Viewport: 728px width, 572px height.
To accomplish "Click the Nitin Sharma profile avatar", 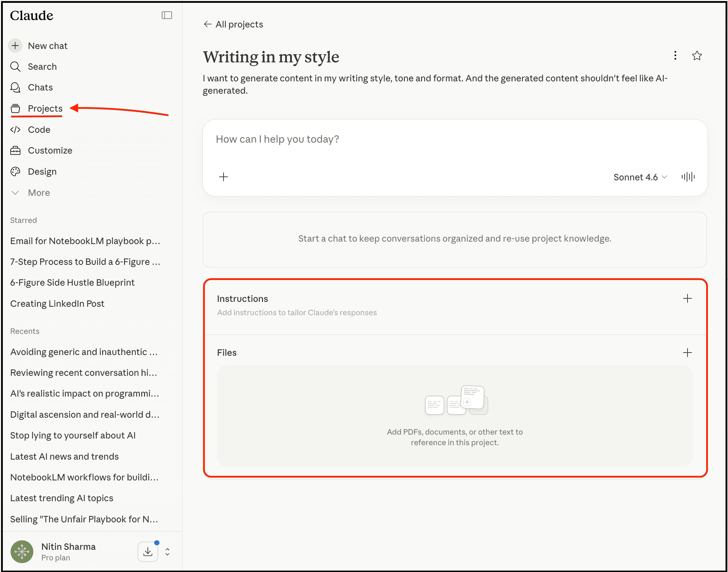I will click(22, 552).
